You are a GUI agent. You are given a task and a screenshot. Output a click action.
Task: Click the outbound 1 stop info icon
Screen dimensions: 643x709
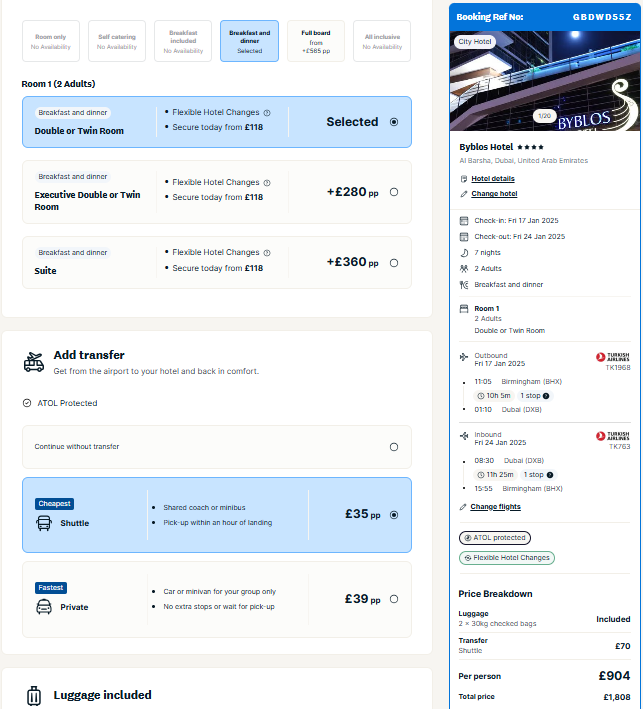pyautogui.click(x=546, y=396)
